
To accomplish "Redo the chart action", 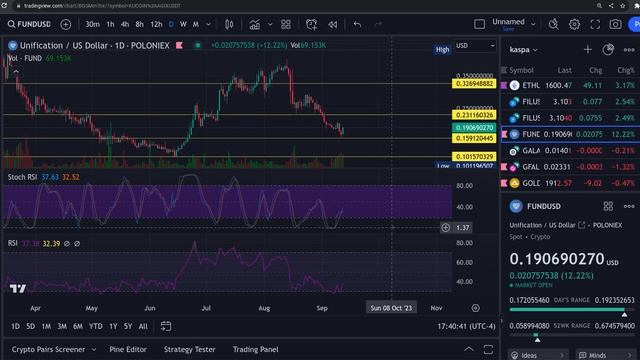I will pos(378,24).
